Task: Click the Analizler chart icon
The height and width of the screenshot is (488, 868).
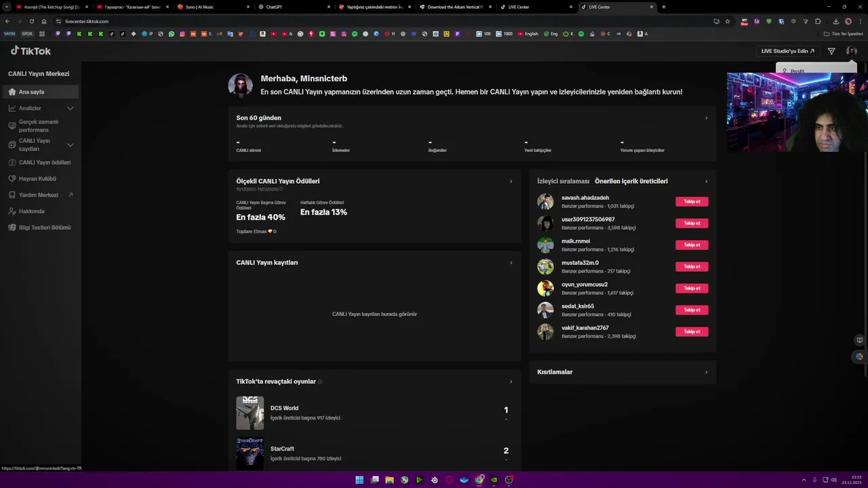Action: 12,108
